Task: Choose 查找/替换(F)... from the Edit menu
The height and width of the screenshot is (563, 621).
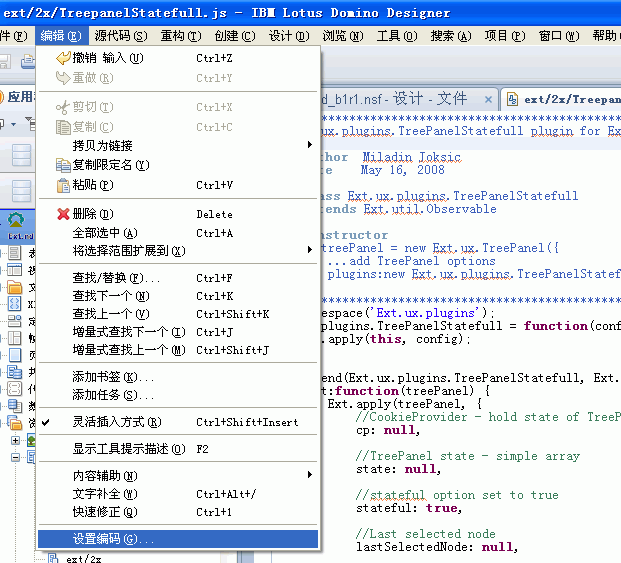Action: [178, 278]
